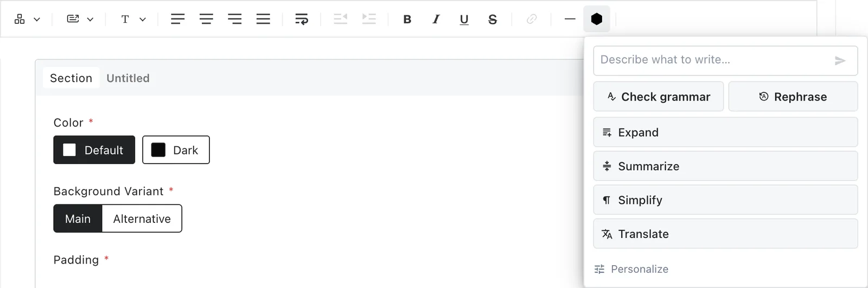This screenshot has width=868, height=288.
Task: Click the insert link icon
Action: (x=532, y=19)
